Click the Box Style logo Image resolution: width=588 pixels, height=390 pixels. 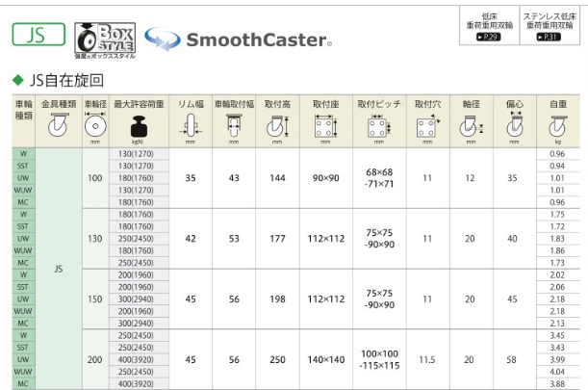[x=104, y=38]
